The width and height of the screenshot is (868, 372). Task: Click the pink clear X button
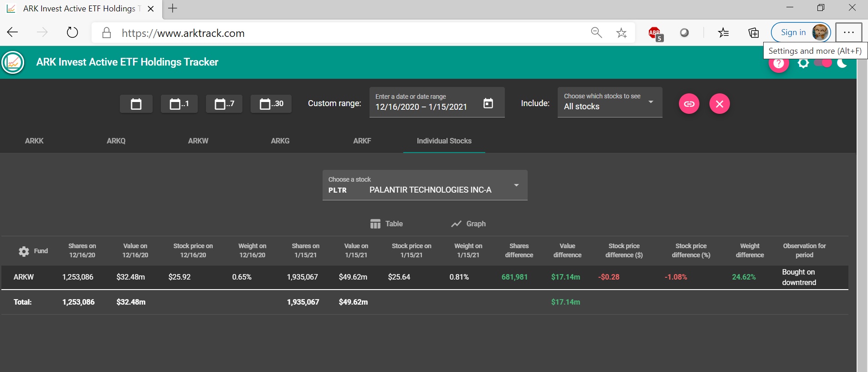pos(719,104)
